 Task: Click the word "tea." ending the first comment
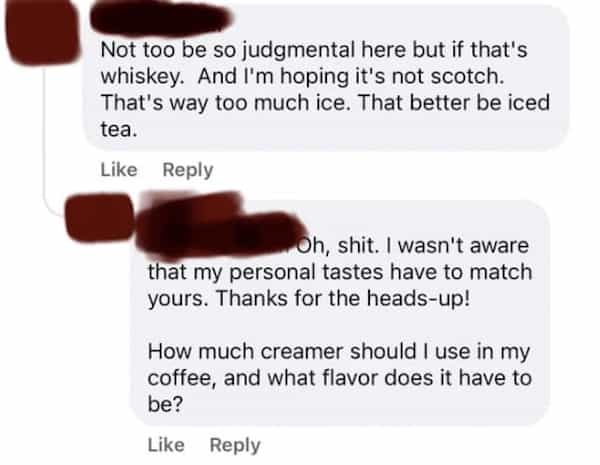pyautogui.click(x=119, y=129)
